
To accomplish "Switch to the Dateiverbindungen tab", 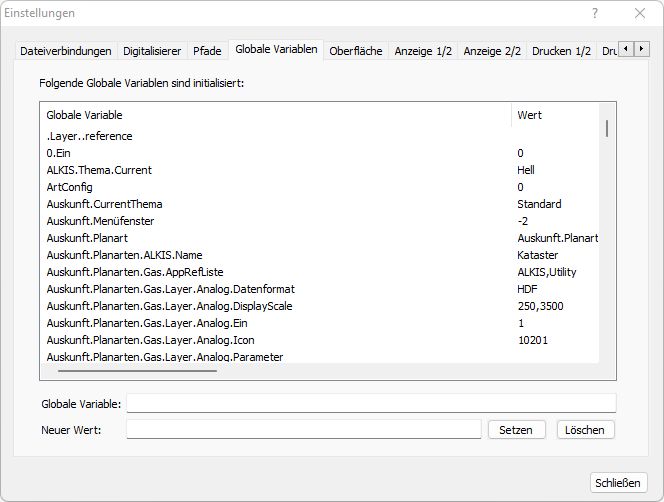I will point(66,51).
